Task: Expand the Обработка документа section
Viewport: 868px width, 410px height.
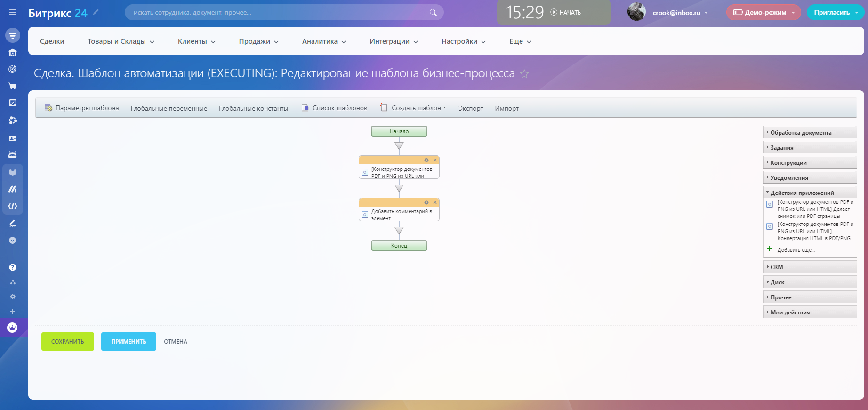Action: [810, 132]
